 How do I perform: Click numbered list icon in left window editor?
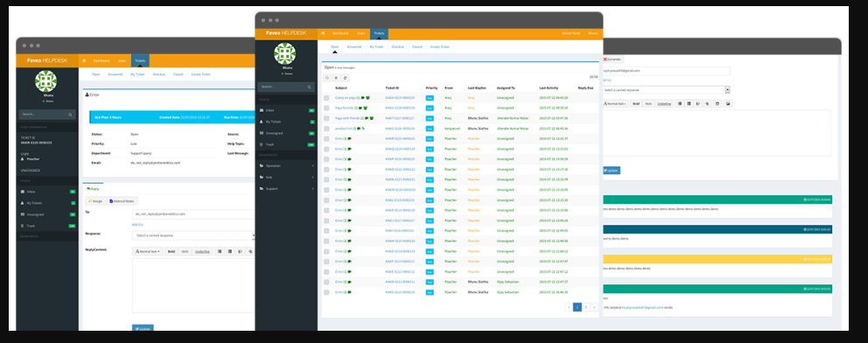click(x=230, y=251)
